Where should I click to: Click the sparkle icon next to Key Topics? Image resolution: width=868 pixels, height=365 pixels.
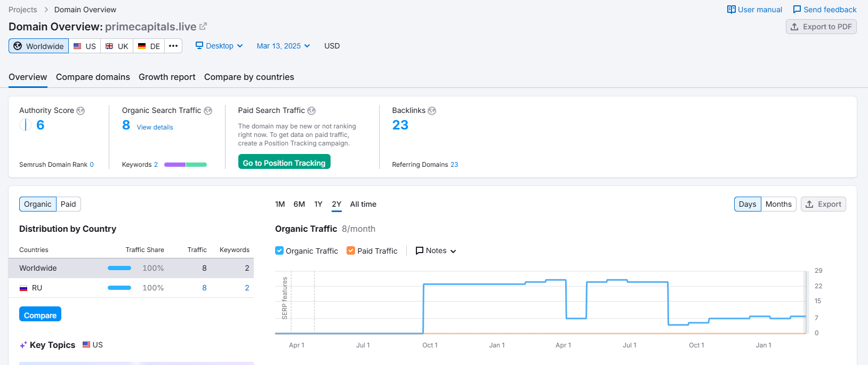(23, 345)
